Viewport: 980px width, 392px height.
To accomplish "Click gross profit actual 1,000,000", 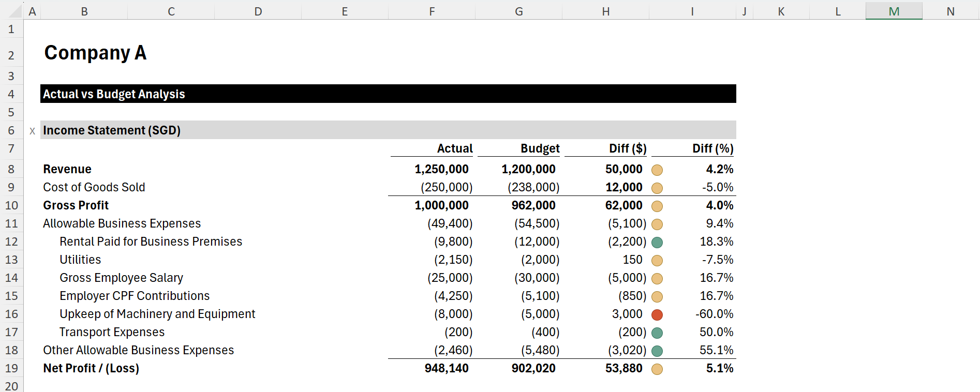I will click(441, 205).
